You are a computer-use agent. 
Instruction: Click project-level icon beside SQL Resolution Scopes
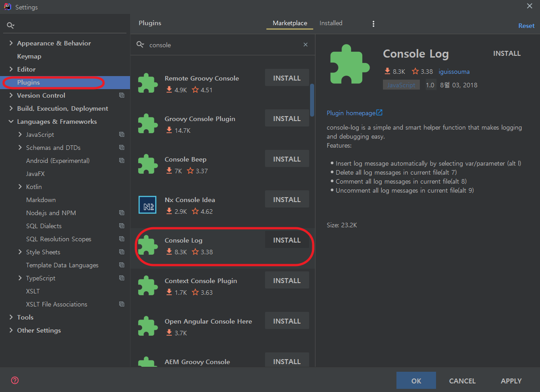[x=121, y=239]
